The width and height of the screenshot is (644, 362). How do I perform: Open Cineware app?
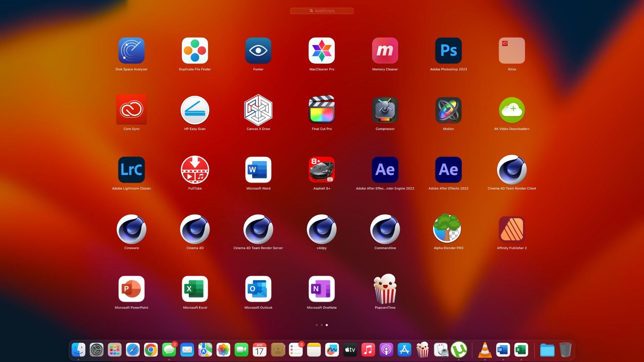click(131, 229)
